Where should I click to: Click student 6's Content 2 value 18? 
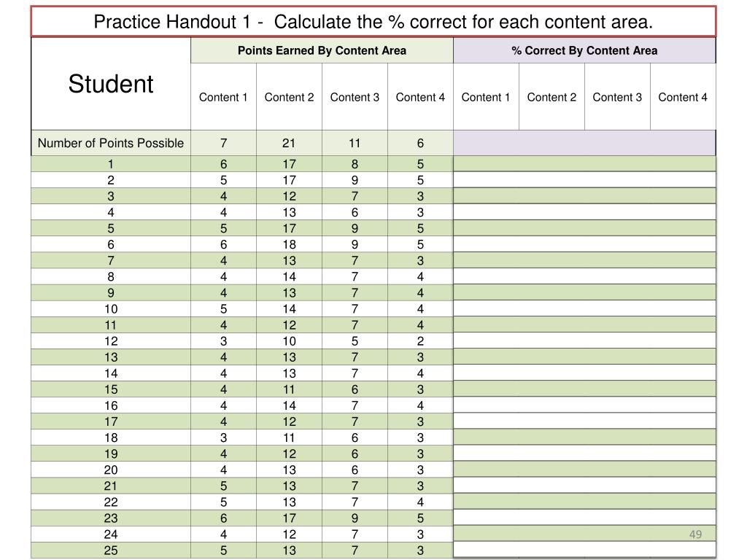point(289,244)
